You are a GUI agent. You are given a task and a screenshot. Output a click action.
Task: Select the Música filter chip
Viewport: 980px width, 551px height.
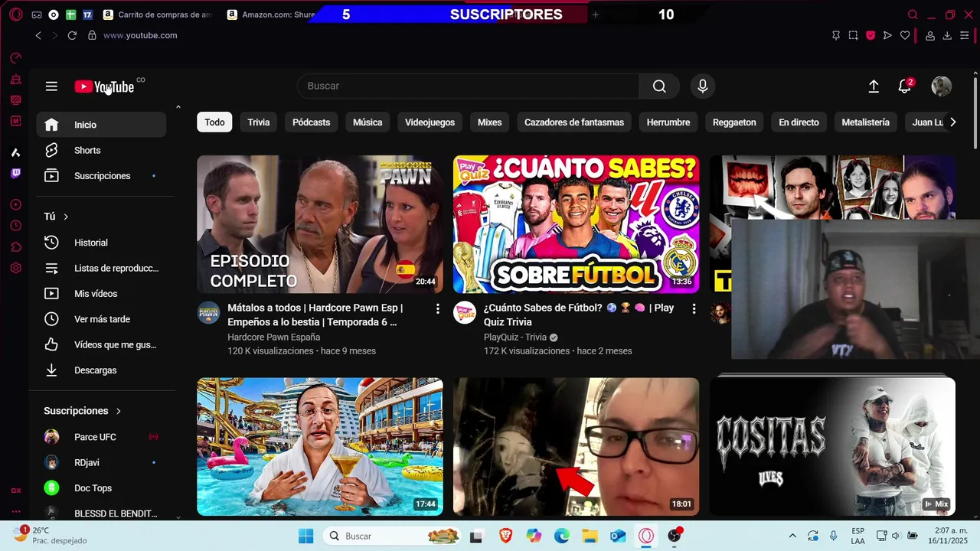pos(367,122)
